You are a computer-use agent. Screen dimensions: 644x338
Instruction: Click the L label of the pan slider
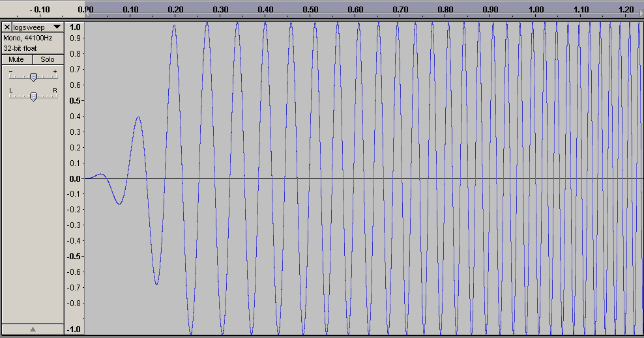click(x=11, y=91)
